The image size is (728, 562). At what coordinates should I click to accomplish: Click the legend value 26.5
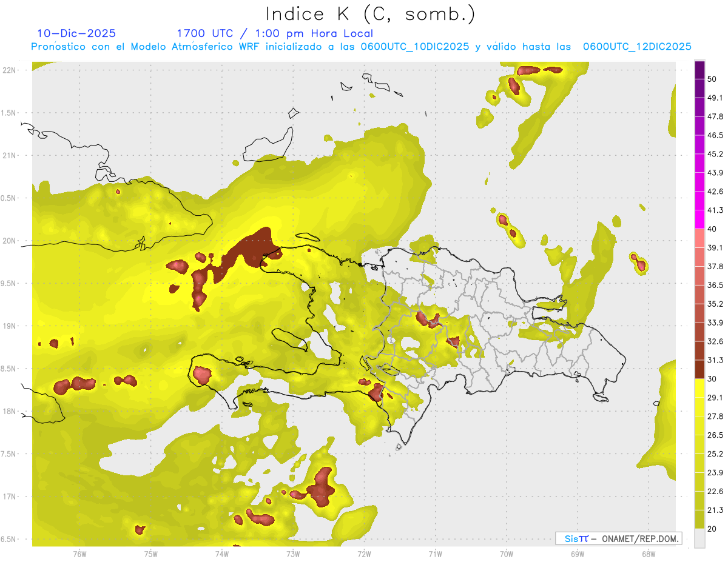tap(715, 435)
